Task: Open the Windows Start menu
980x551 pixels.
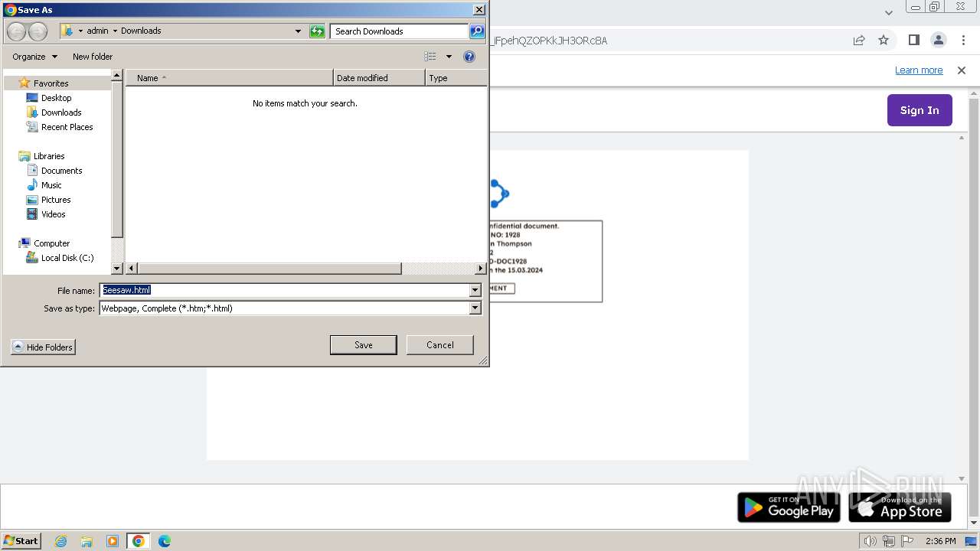Action: (21, 541)
